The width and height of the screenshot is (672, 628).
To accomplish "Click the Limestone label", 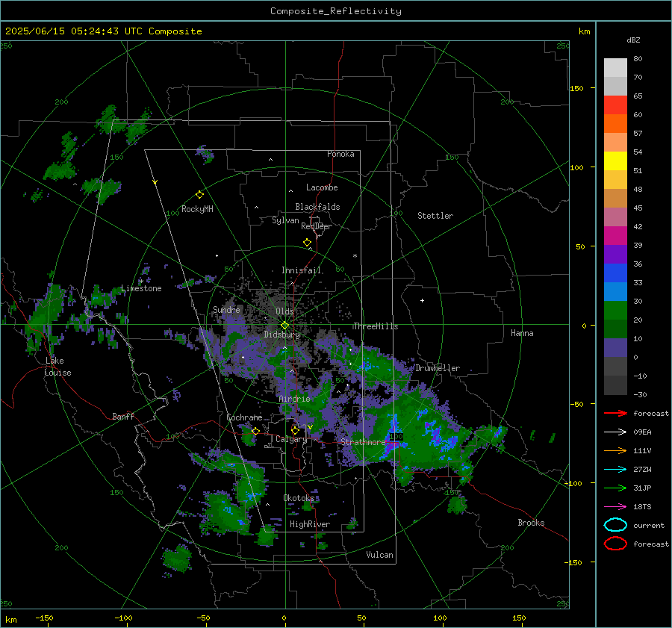I will pyautogui.click(x=141, y=288).
